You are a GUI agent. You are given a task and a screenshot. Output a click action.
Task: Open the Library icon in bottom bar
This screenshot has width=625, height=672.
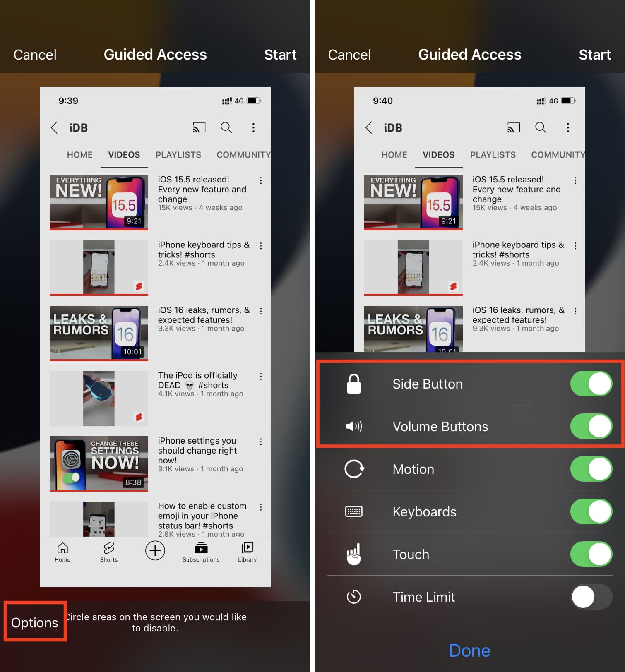pos(248,552)
